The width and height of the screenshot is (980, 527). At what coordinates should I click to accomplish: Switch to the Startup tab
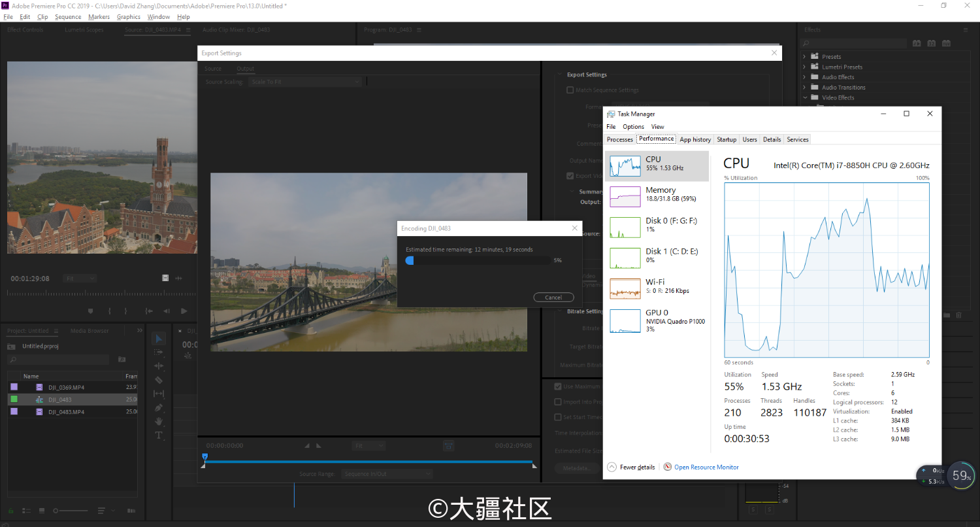point(727,139)
